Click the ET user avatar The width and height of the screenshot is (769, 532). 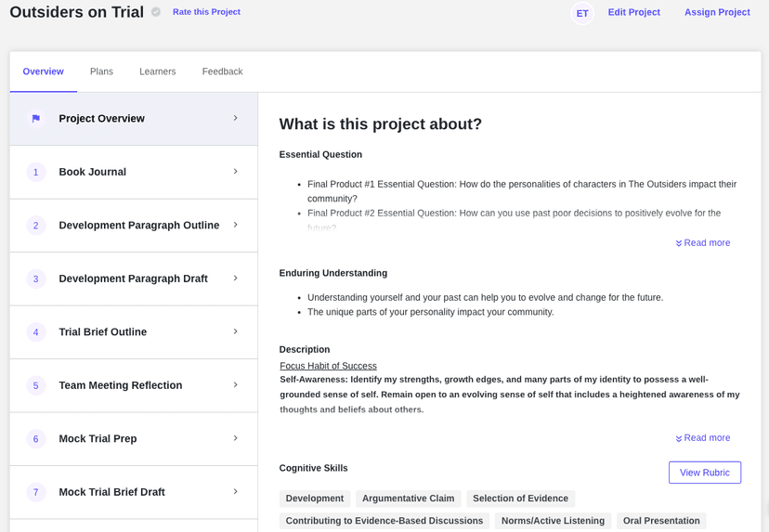(582, 13)
